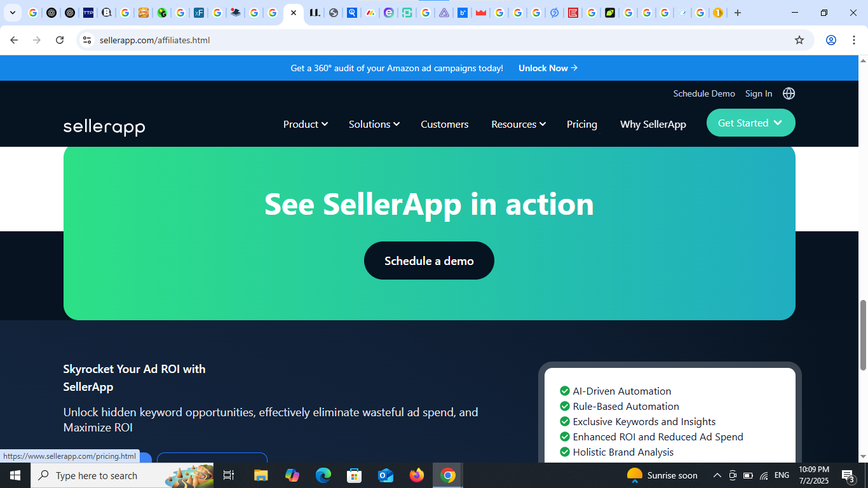Click the sellerapp logo in the header
This screenshot has width=868, height=488.
click(104, 127)
